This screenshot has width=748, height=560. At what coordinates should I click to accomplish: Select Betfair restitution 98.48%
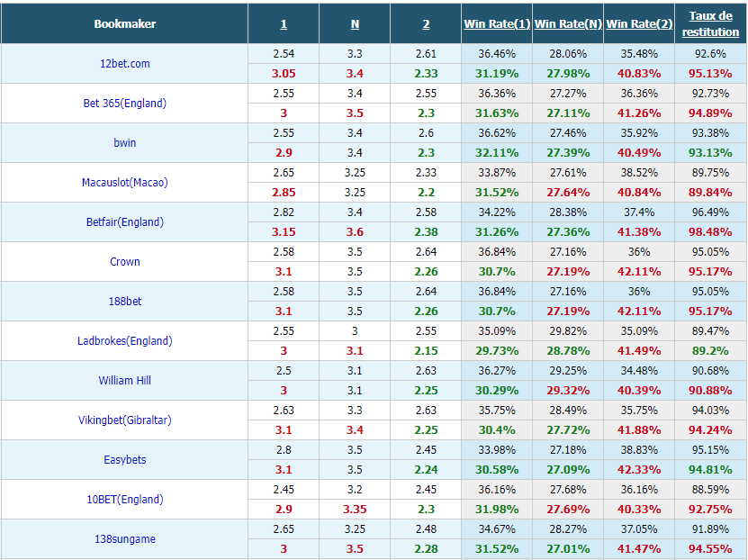coord(710,231)
